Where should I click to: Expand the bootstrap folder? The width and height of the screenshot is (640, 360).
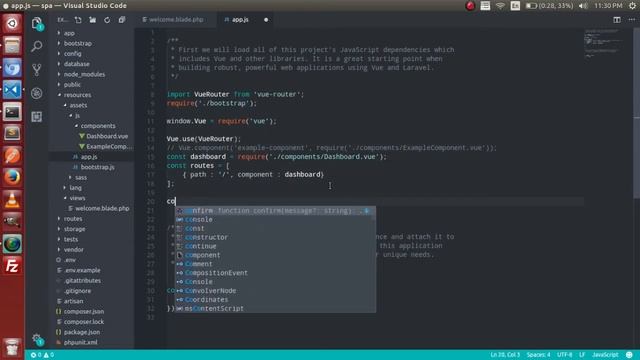pos(78,43)
